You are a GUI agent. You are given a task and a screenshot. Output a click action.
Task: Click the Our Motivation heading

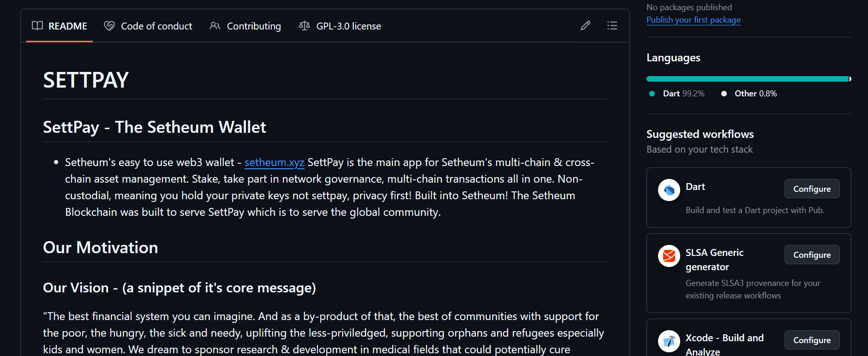101,248
